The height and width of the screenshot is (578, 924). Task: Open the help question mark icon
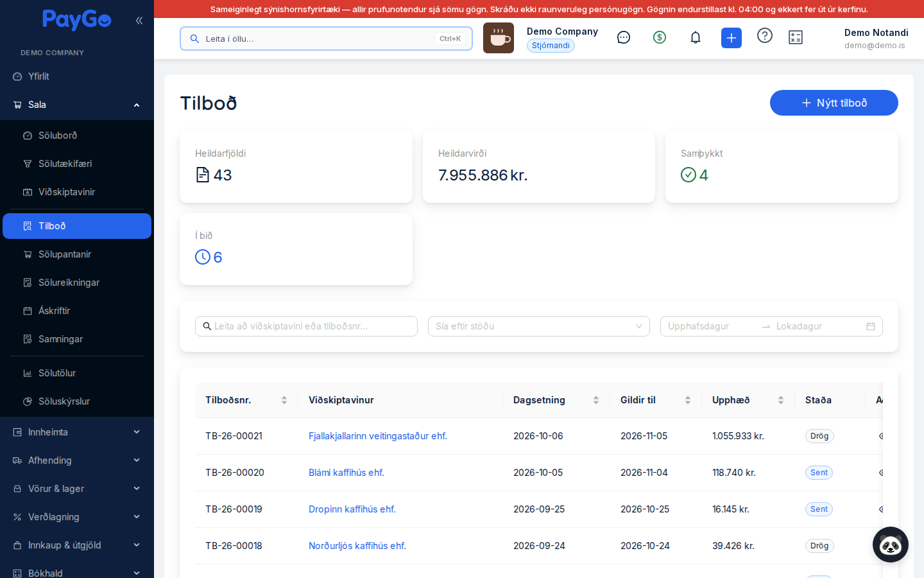coord(765,35)
